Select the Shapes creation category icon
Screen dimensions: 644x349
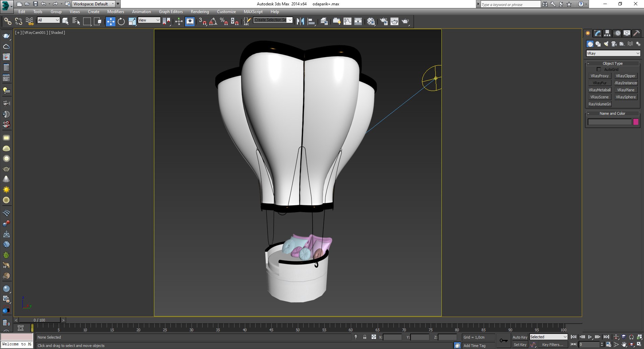[x=598, y=44]
